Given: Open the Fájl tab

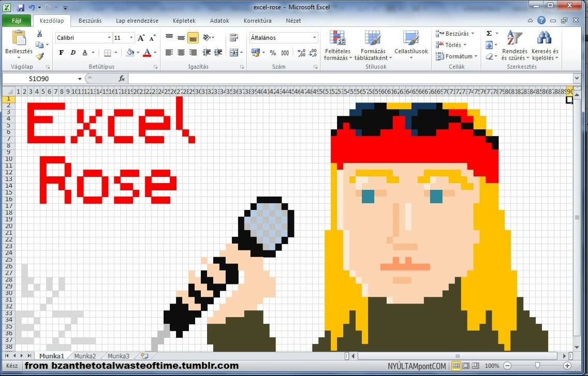Looking at the screenshot, I should [x=17, y=21].
